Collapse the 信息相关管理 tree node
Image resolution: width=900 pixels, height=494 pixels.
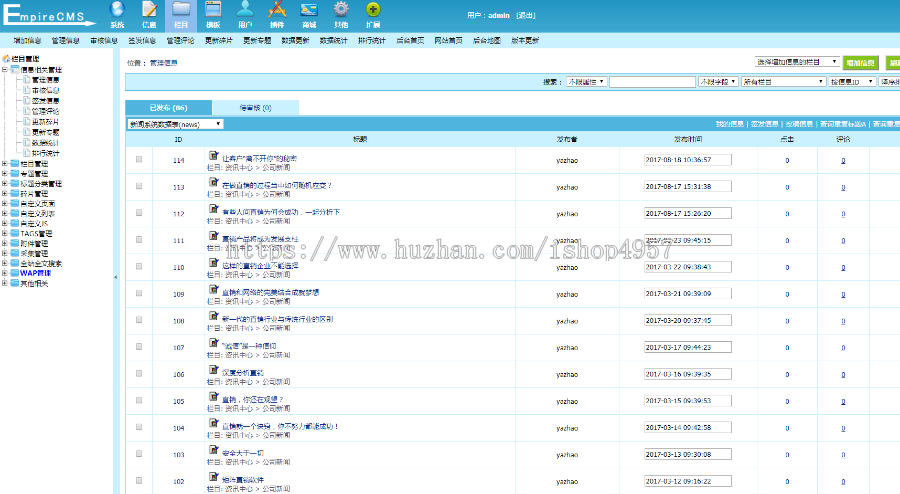(5, 69)
